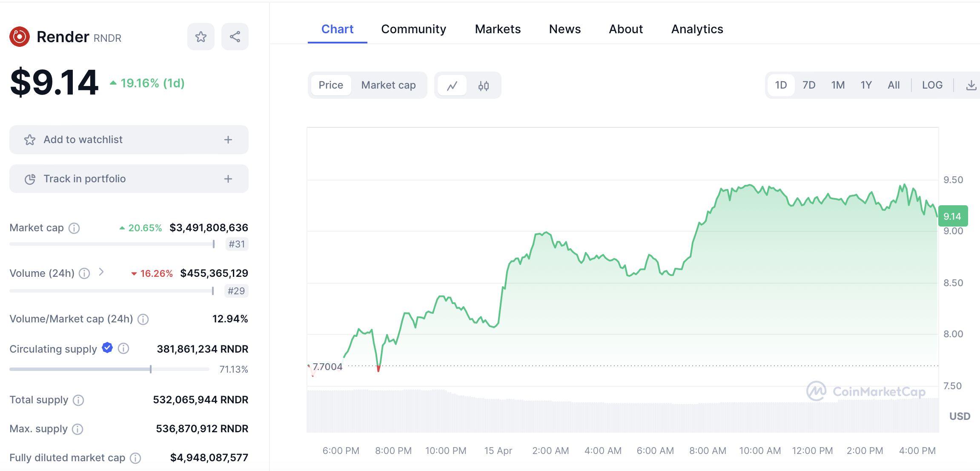The height and width of the screenshot is (471, 980).
Task: Click the circulating supply progress bar
Action: [x=109, y=369]
